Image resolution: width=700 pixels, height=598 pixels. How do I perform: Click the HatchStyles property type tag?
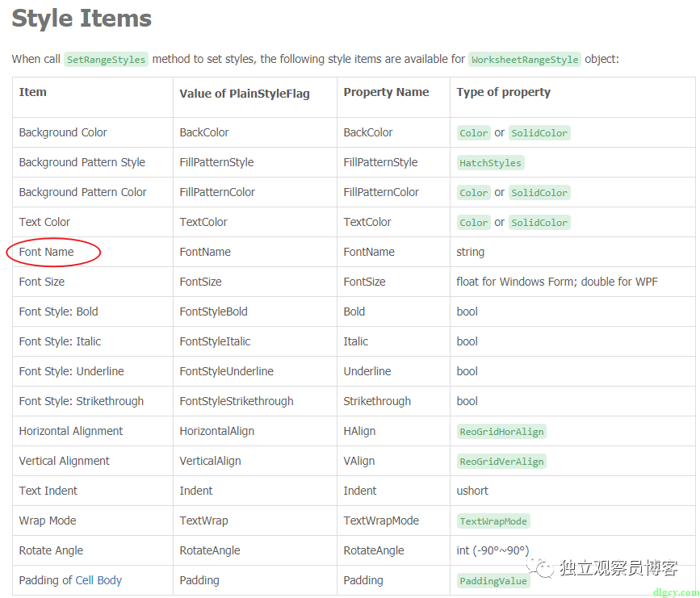490,162
